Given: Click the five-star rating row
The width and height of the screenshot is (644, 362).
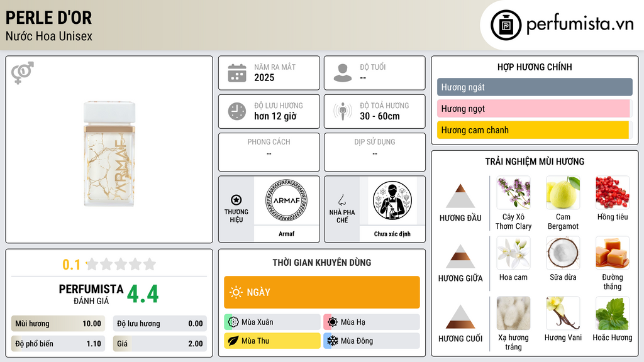Looking at the screenshot, I should [121, 264].
